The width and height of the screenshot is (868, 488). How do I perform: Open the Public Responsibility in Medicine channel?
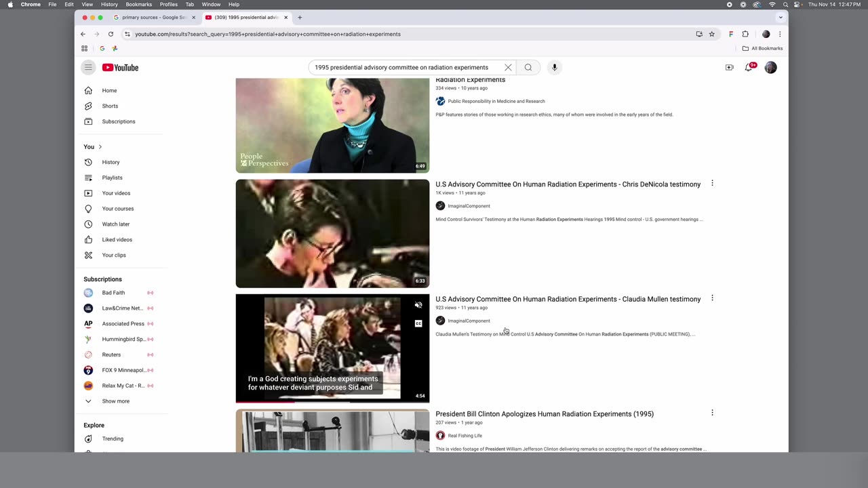pos(496,101)
